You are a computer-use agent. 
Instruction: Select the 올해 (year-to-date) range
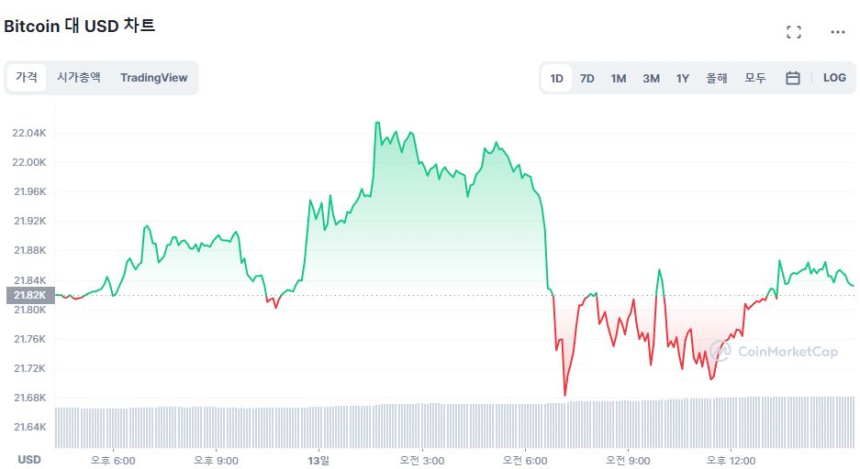716,78
